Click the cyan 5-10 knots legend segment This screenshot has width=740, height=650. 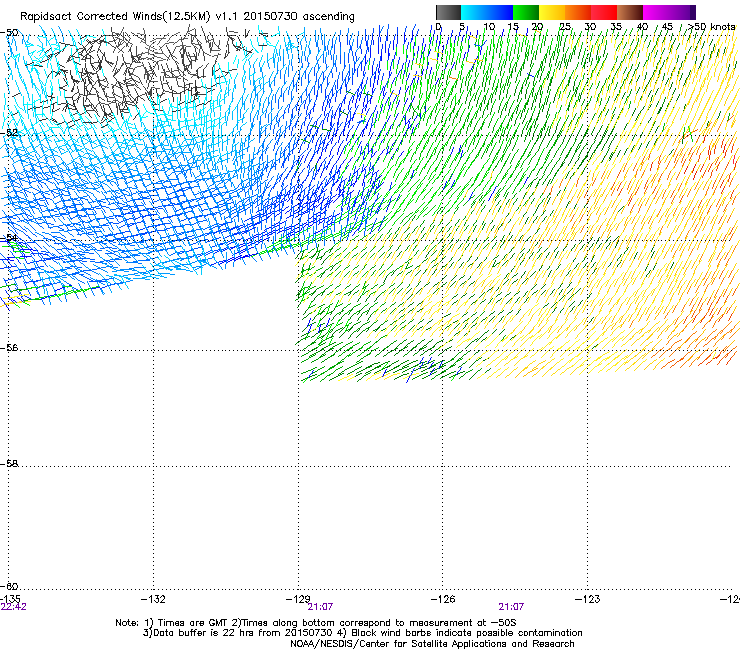474,12
